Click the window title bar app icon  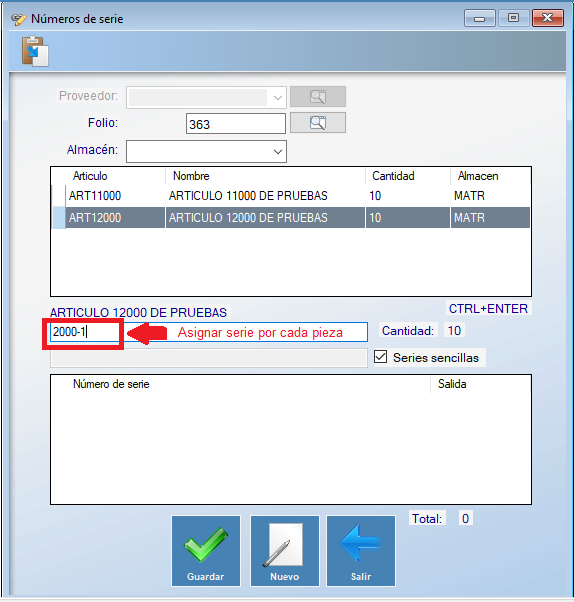18,19
